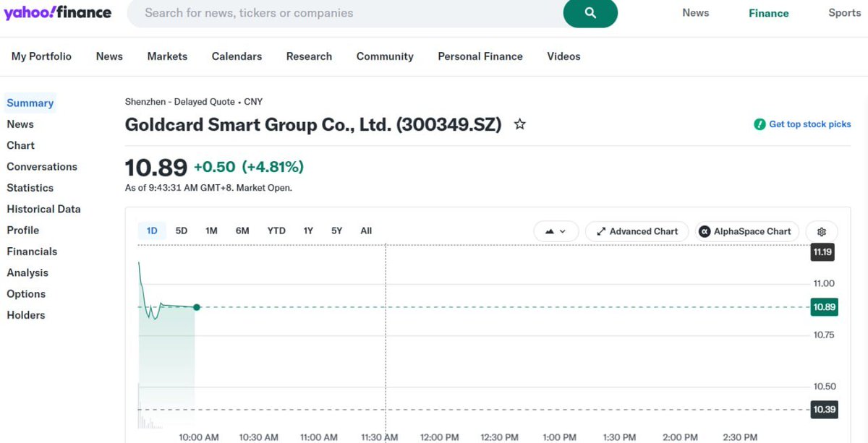Go to Yahoo News header link
This screenshot has height=443, width=868.
click(x=696, y=13)
